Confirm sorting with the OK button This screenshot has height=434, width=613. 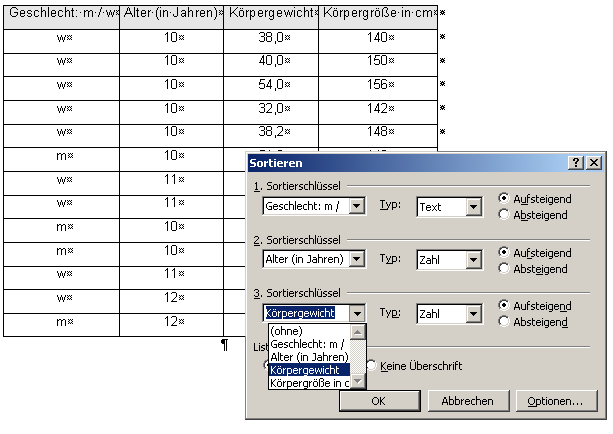[x=378, y=401]
